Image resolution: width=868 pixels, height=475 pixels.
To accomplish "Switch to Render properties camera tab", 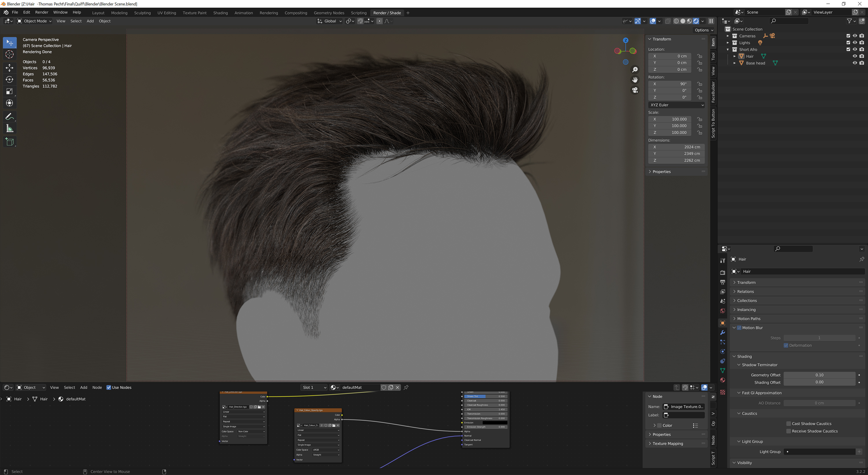I will click(722, 272).
